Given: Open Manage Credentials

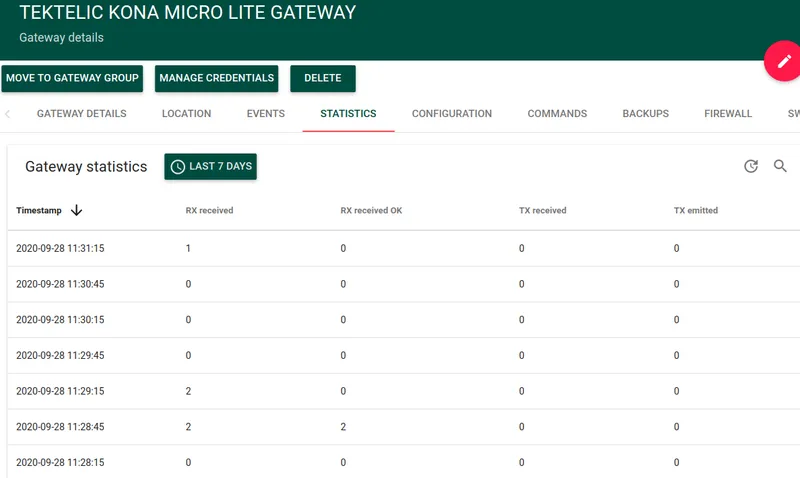Looking at the screenshot, I should coord(216,78).
